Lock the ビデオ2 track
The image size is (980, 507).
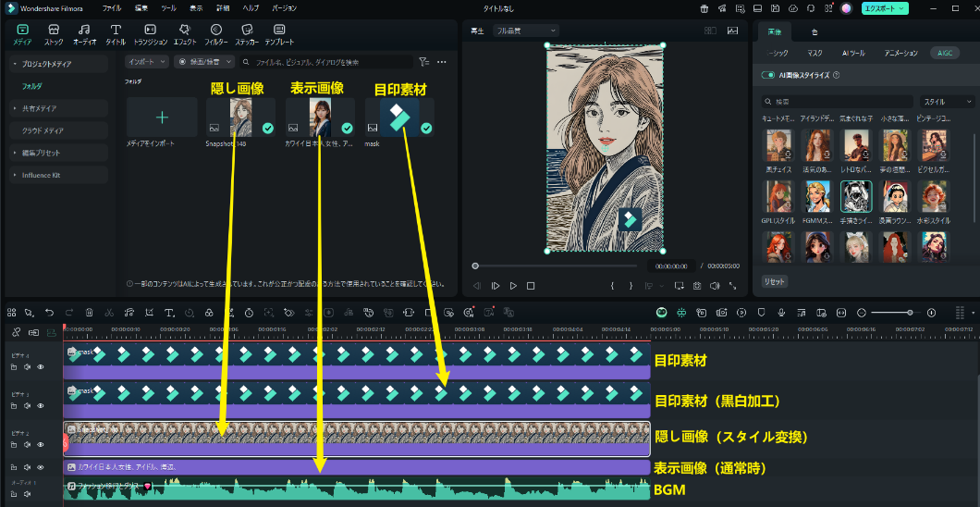14,444
